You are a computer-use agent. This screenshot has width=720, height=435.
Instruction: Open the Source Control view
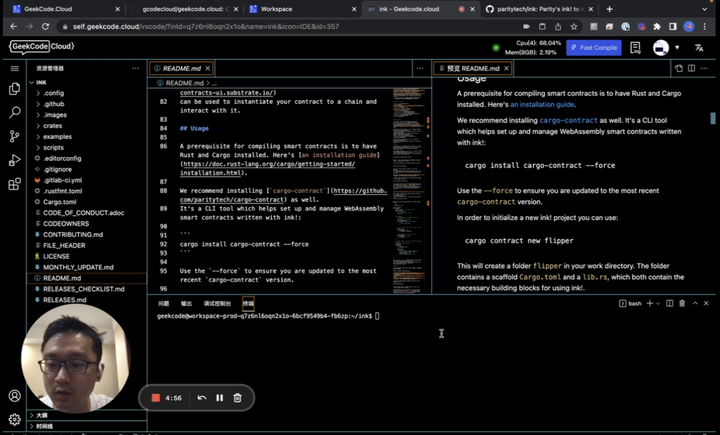(14, 136)
